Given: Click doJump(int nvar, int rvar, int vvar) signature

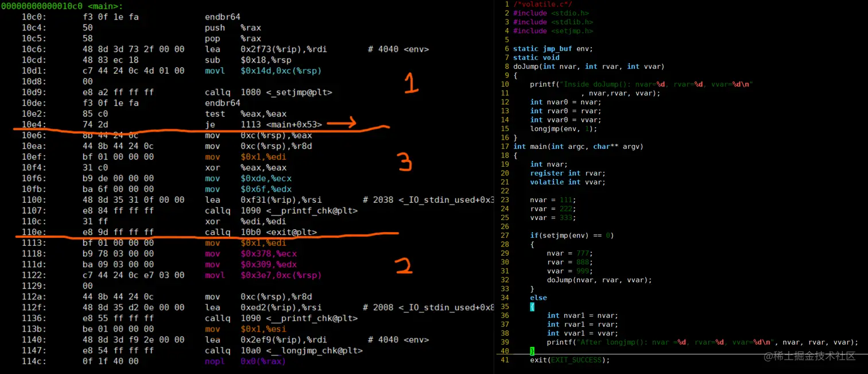Looking at the screenshot, I should [589, 67].
